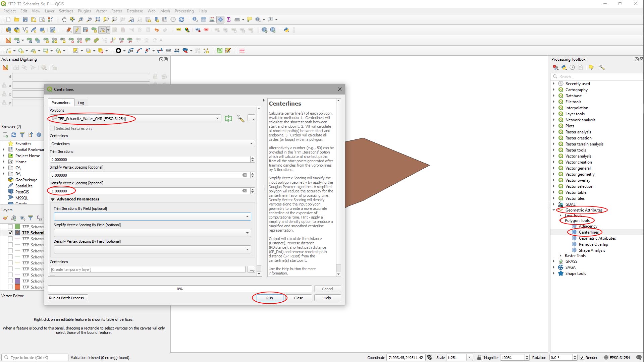644x362 pixels.
Task: Click the iterate-over-layer green arrows icon
Action: (228, 118)
